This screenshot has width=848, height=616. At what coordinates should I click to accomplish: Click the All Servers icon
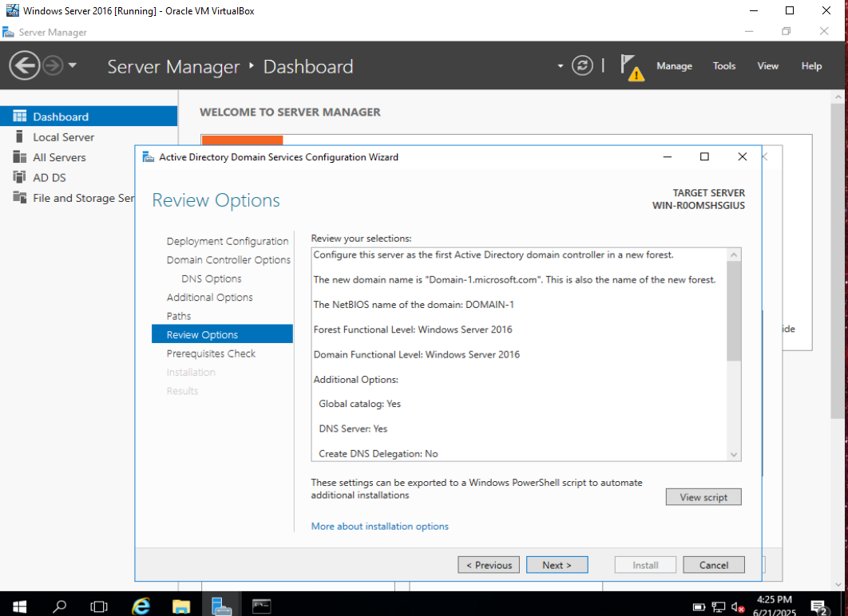[19, 156]
